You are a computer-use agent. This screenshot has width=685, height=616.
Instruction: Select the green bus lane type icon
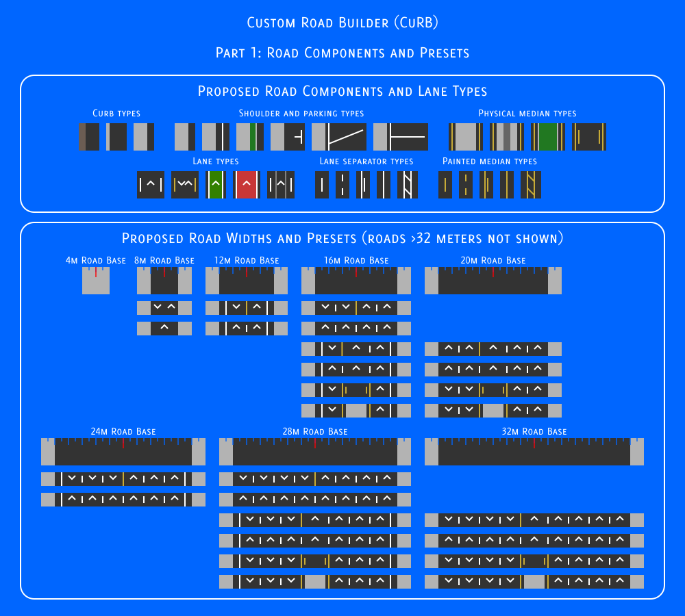[x=216, y=185]
